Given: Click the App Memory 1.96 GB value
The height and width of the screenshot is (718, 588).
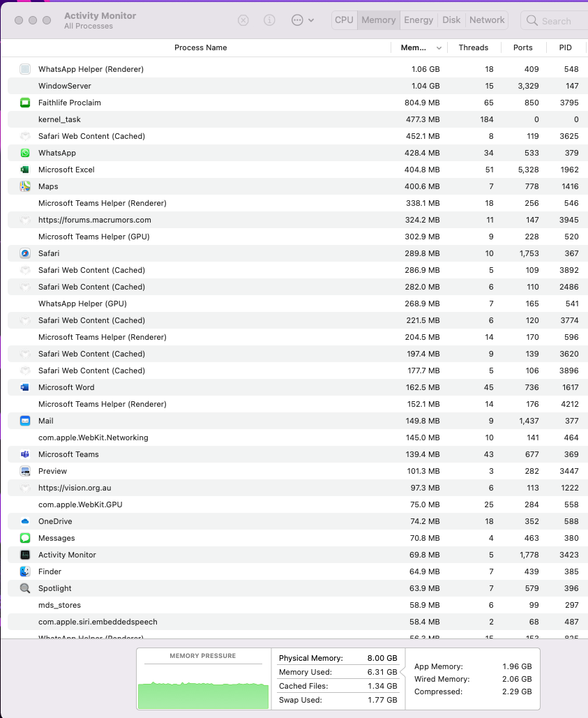Looking at the screenshot, I should [x=517, y=666].
